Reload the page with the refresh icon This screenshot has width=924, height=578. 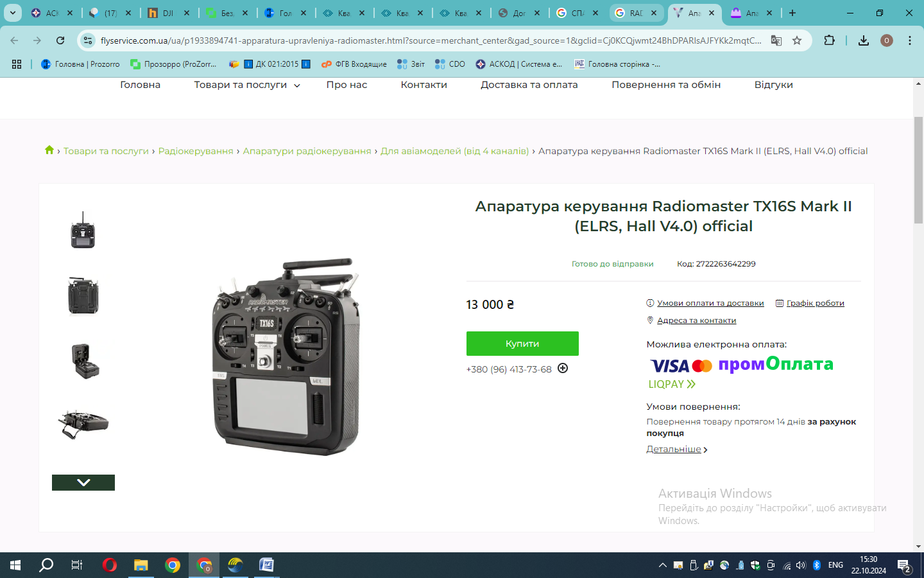[x=60, y=40]
